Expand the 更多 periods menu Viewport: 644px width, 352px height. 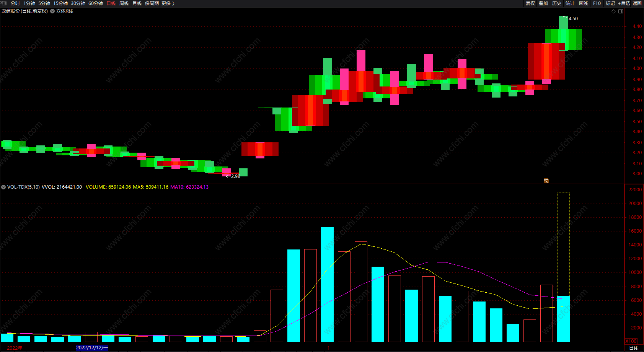coord(168,3)
